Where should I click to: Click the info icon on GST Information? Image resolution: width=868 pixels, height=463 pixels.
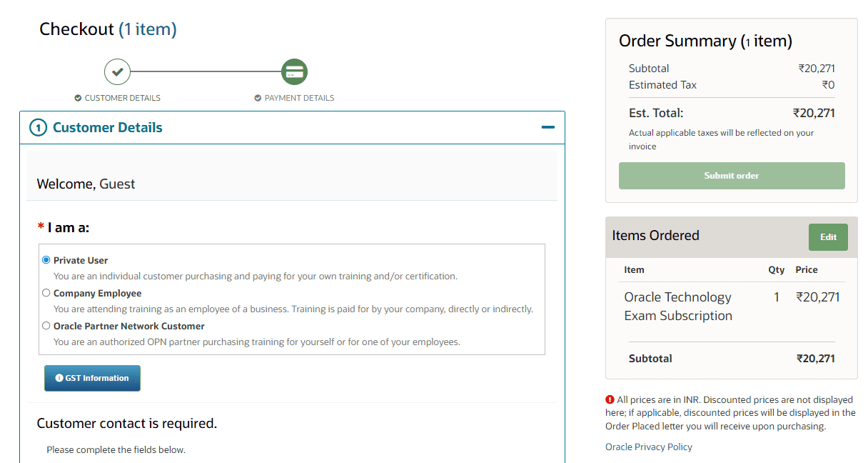coord(59,378)
